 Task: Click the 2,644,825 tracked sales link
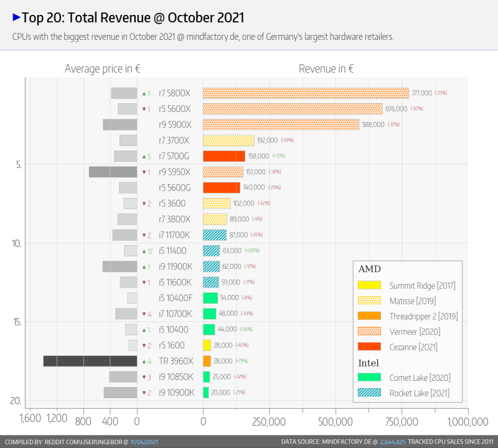[393, 442]
